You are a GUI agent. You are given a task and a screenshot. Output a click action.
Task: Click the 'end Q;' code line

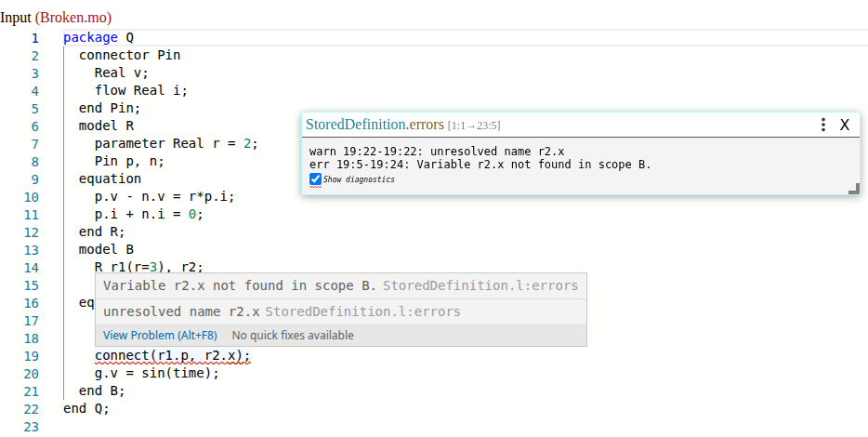click(86, 409)
